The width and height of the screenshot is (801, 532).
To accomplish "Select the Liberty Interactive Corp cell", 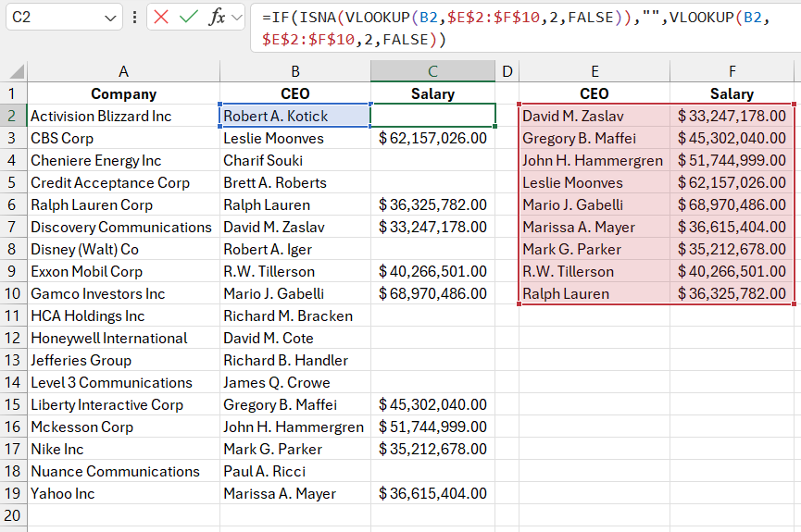I will tap(123, 404).
